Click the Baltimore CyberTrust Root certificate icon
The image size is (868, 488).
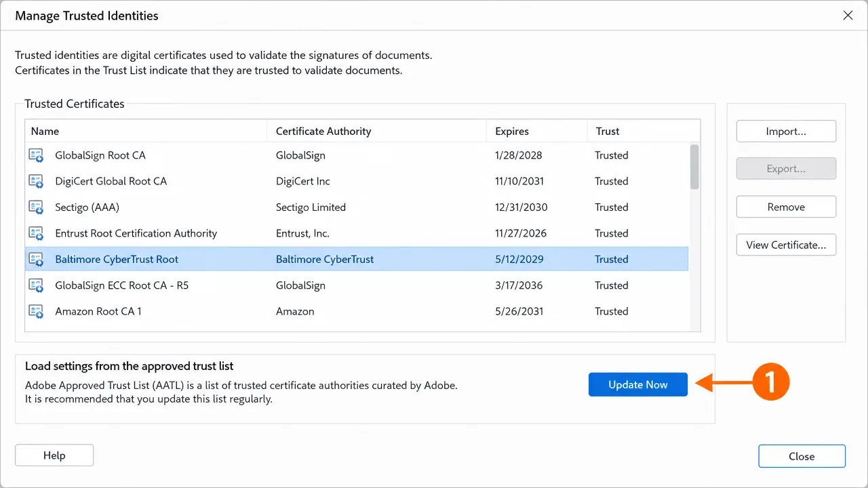pos(36,260)
